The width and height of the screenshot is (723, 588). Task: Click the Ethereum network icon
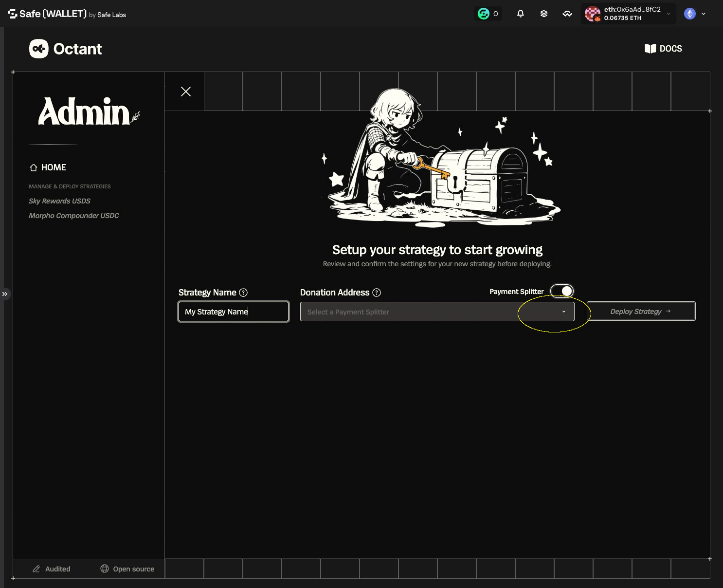690,14
